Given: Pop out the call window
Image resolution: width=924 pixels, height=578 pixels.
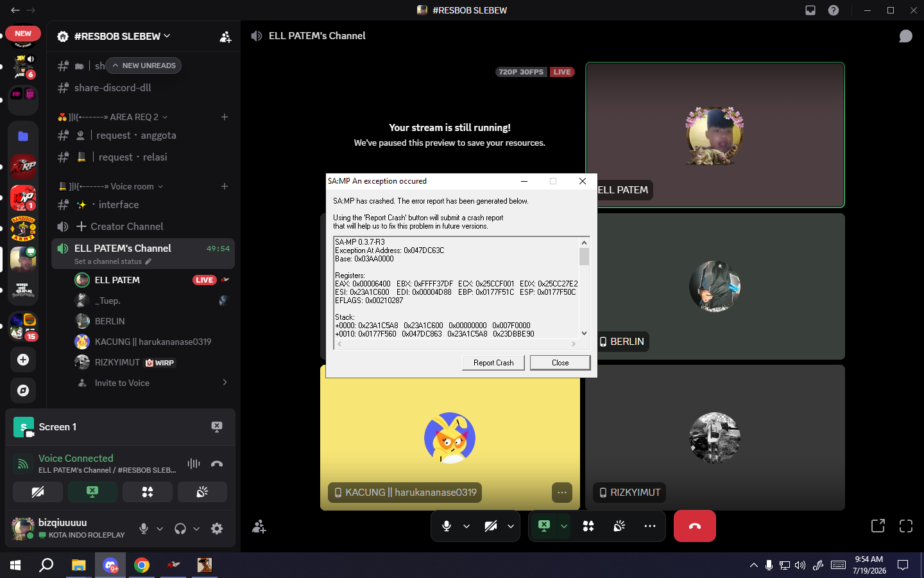Looking at the screenshot, I should pos(878,526).
